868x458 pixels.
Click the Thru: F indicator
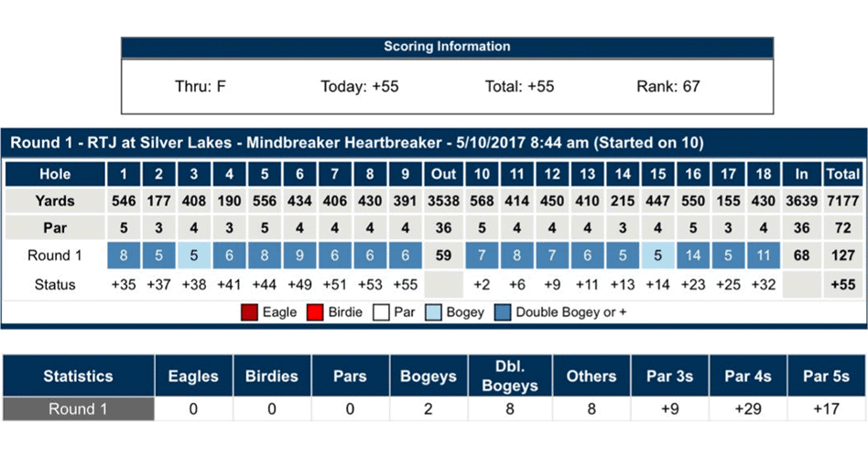(201, 87)
